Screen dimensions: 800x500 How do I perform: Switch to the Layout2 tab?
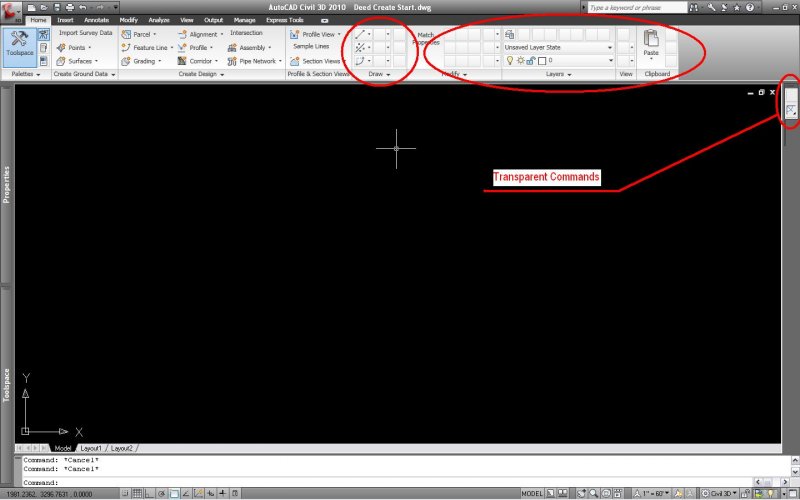point(121,448)
